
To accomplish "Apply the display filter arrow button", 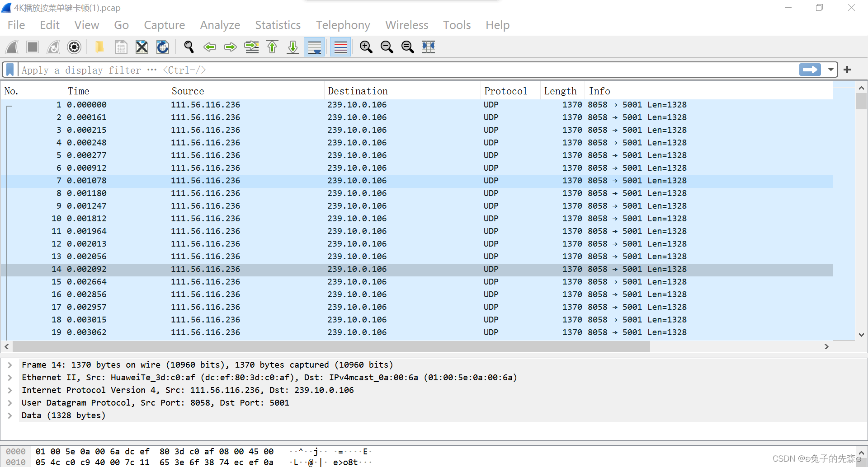I will (x=810, y=70).
